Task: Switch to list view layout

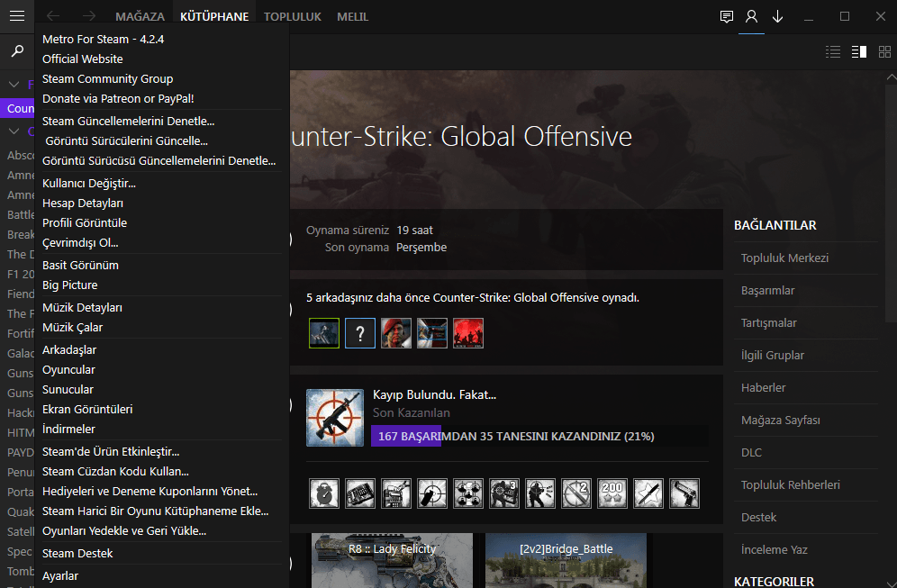Action: click(833, 52)
